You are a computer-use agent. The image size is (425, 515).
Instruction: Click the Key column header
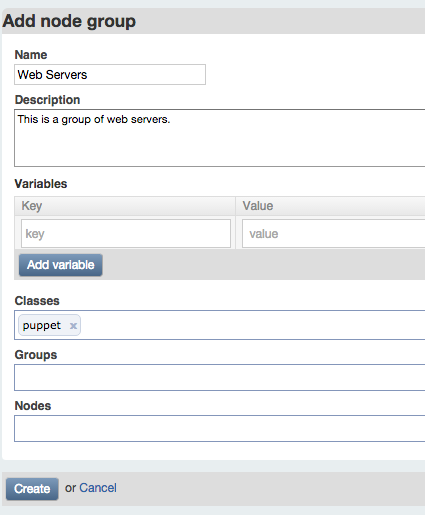coord(125,206)
